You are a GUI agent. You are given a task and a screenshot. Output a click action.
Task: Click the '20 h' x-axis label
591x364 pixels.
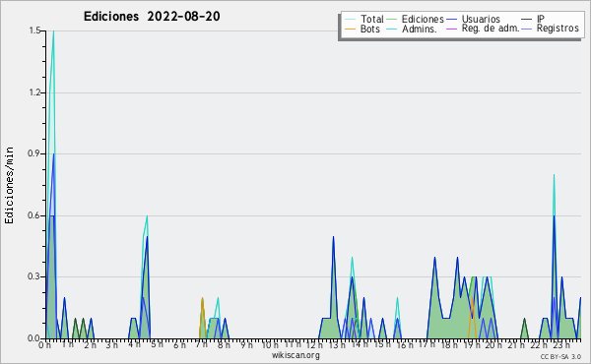click(492, 344)
